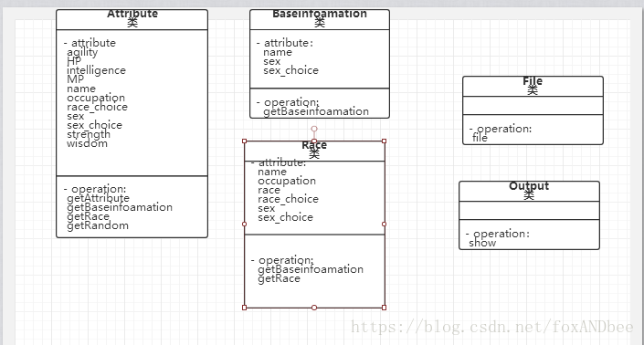The image size is (644, 345).
Task: Click 'getBaseinfoamation' in the Baseinfoamation class
Action: 315,111
